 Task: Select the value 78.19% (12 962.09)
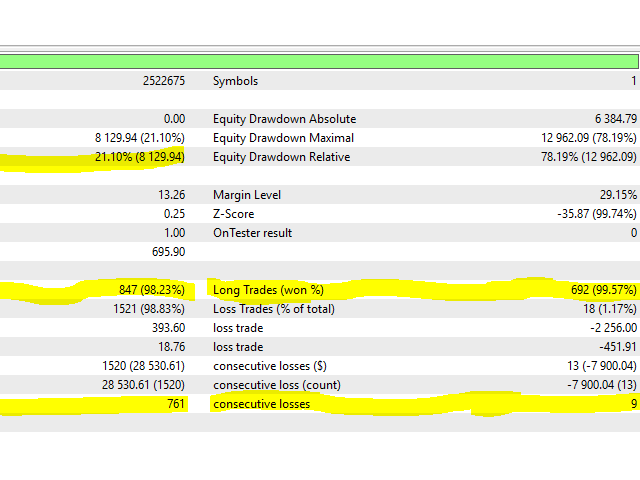click(589, 157)
